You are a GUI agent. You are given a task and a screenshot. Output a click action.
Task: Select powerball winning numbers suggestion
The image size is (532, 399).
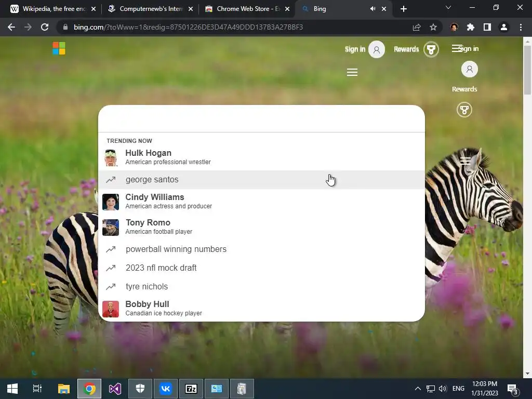[x=261, y=249]
